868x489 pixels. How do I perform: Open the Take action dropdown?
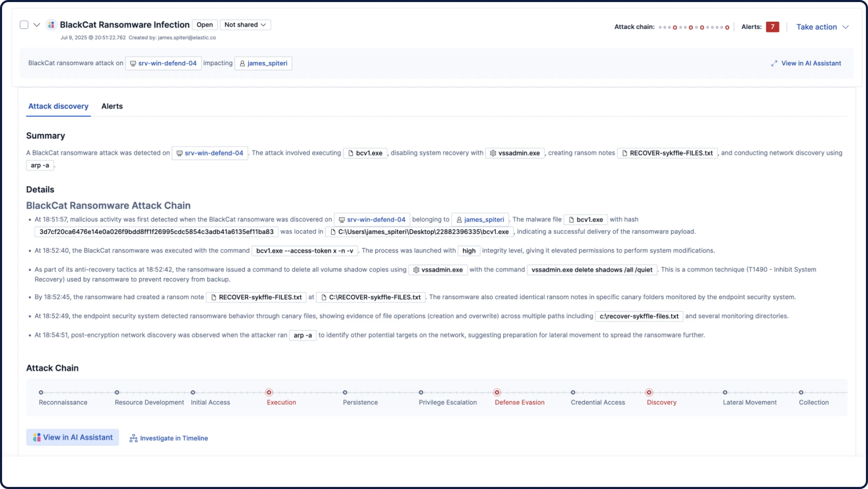(823, 27)
